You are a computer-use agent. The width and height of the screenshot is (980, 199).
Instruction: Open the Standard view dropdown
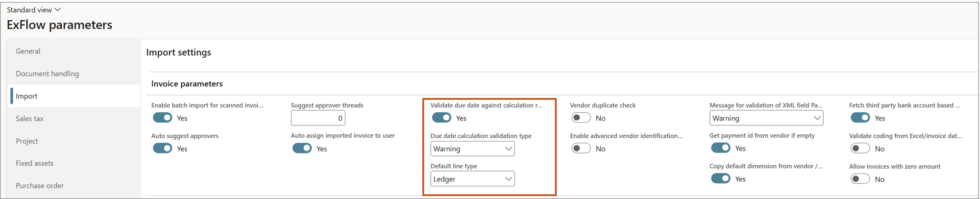pos(34,10)
